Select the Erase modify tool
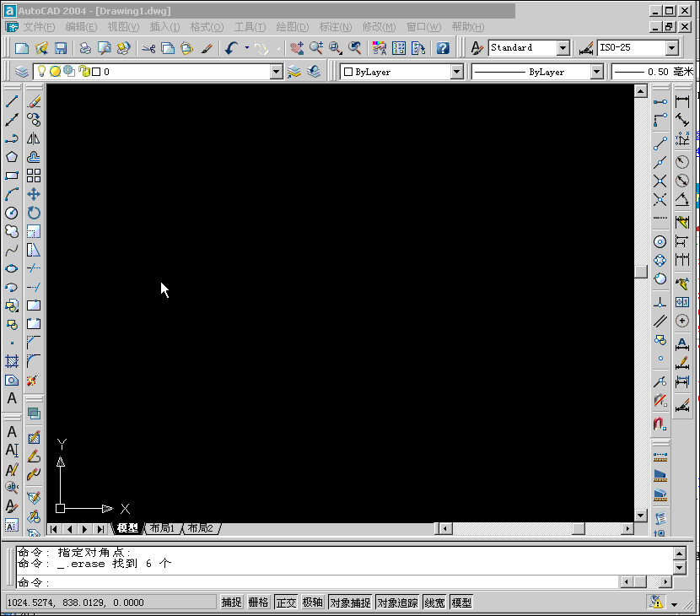The height and width of the screenshot is (616, 700). tap(34, 101)
